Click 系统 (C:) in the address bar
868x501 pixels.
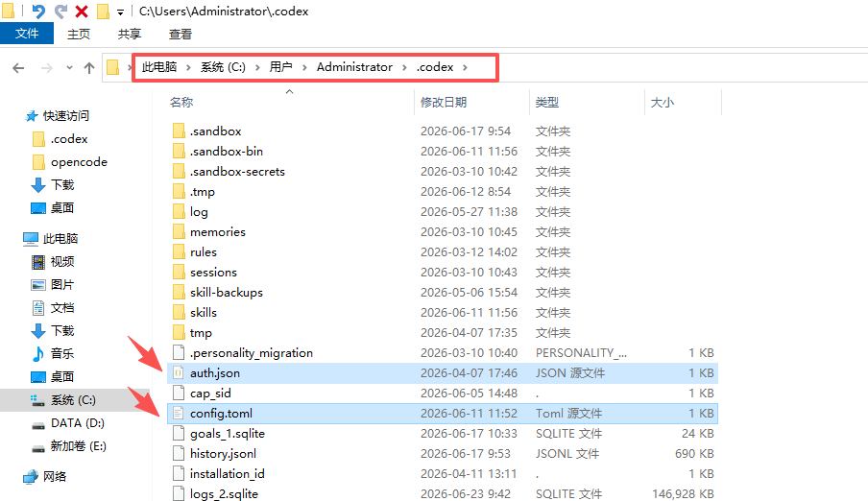[x=223, y=67]
